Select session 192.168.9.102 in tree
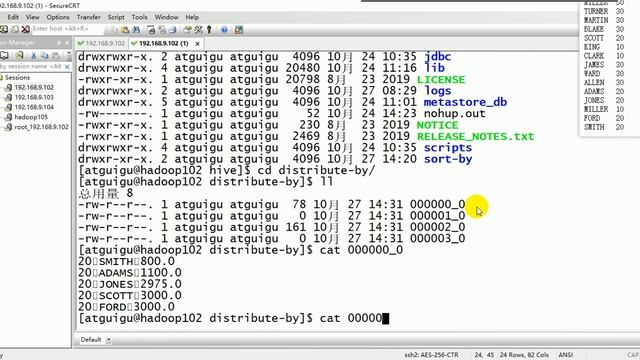The image size is (640, 360). tap(34, 87)
